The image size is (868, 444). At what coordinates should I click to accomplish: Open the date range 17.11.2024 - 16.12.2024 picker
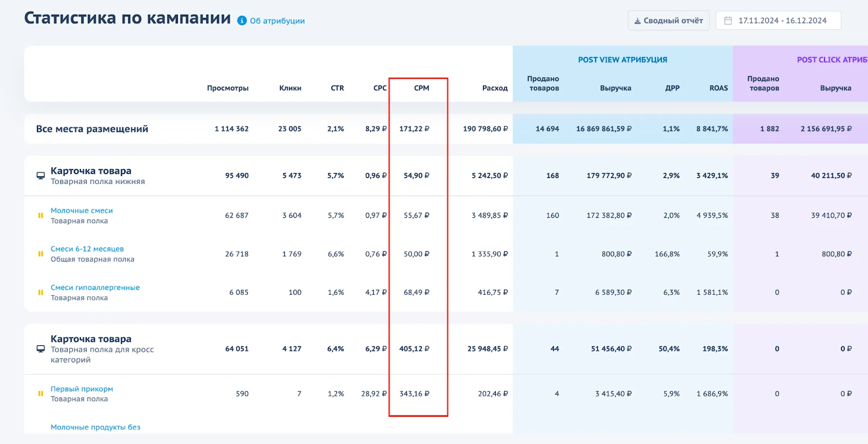click(782, 21)
